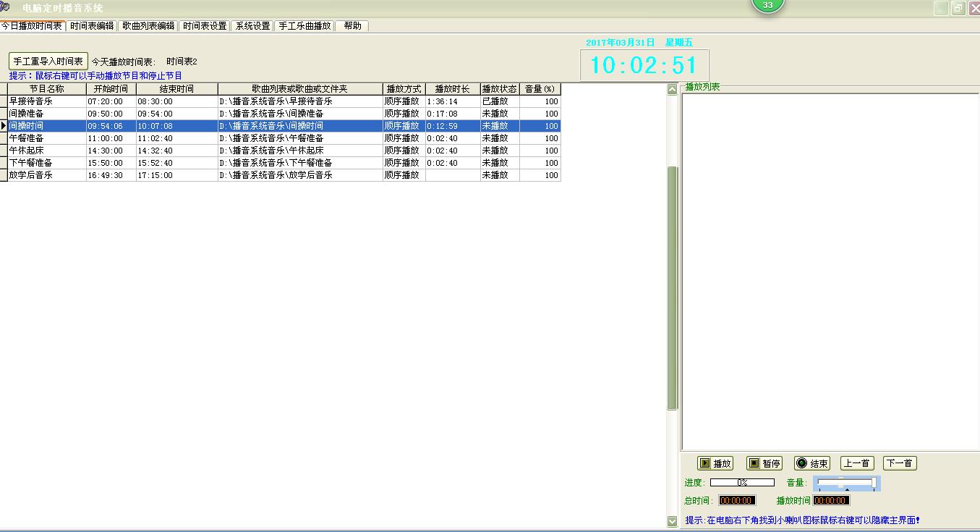Click the 已播放 status cell
Image resolution: width=980 pixels, height=532 pixels.
click(500, 101)
